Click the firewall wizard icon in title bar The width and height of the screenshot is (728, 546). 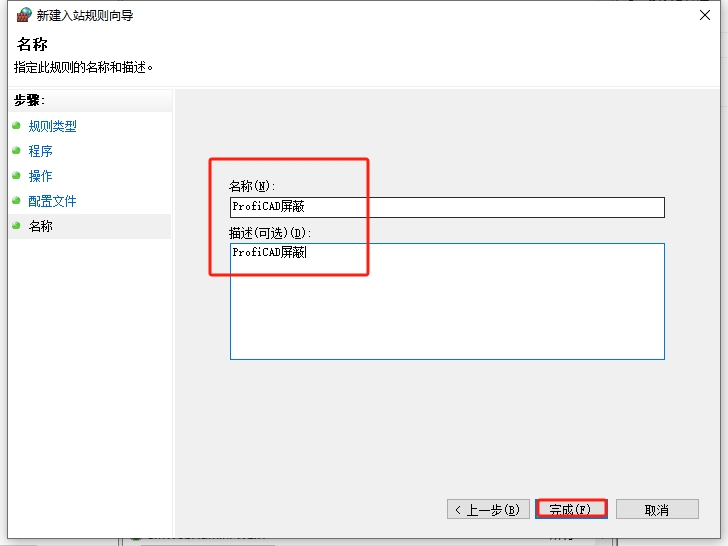click(x=23, y=15)
